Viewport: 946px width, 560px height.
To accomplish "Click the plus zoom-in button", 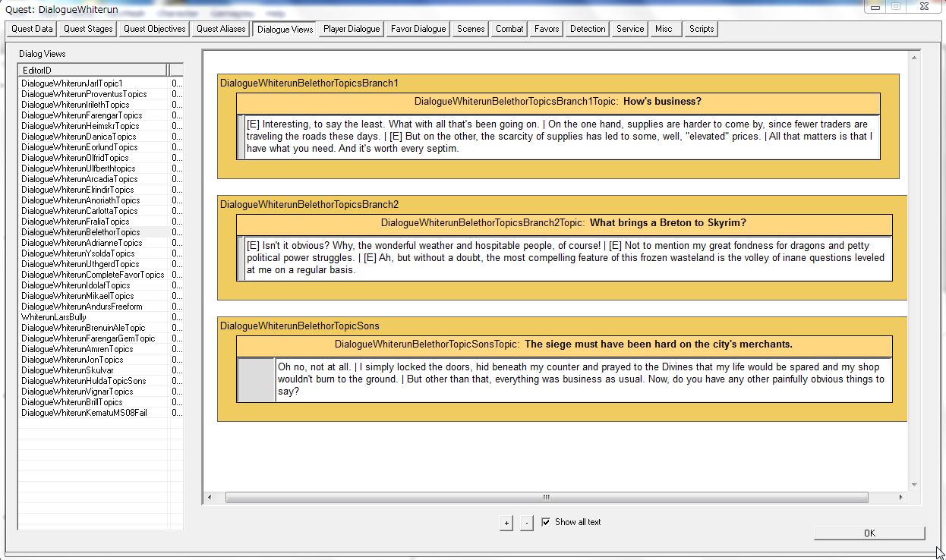I will (x=506, y=523).
